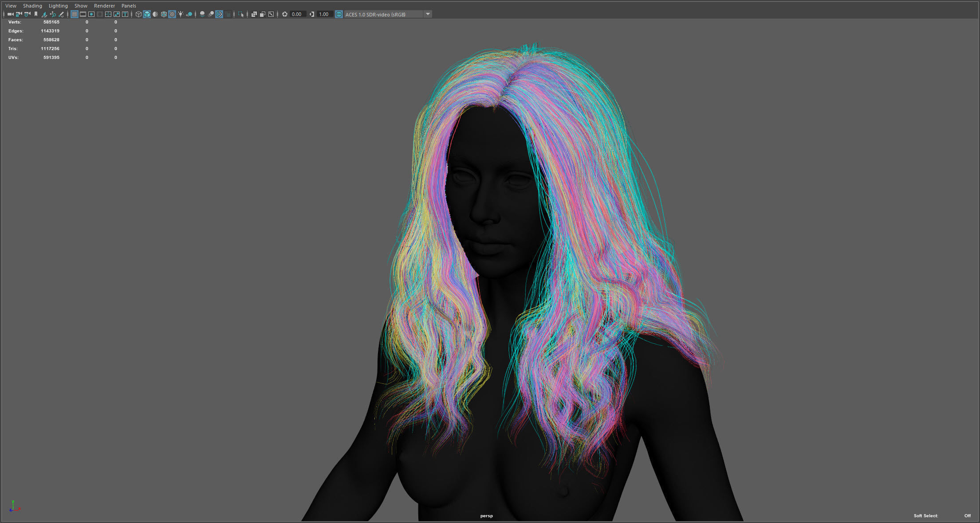
Task: Toggle the Shadows icon
Action: pyautogui.click(x=189, y=14)
